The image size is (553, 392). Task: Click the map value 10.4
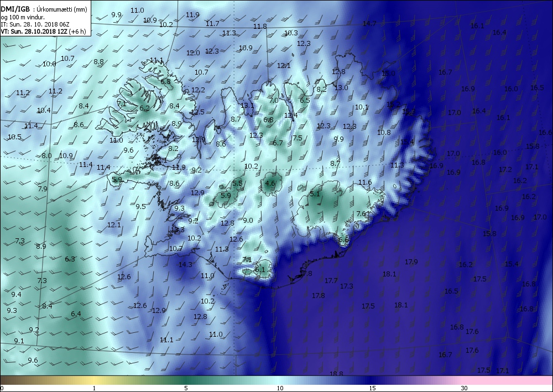pos(44,111)
